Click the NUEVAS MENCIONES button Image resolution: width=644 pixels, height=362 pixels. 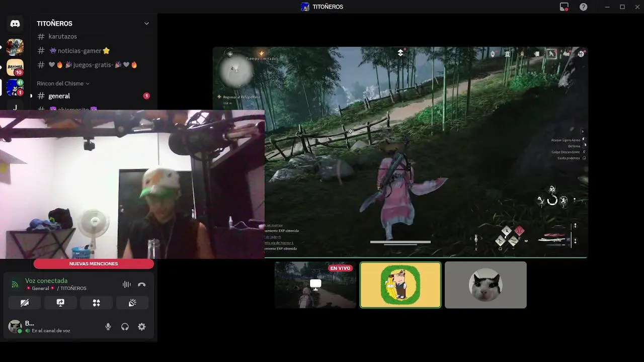[94, 264]
